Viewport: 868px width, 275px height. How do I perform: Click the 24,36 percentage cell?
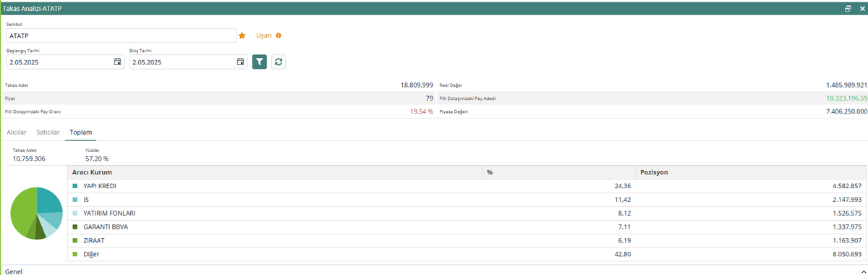coord(622,186)
